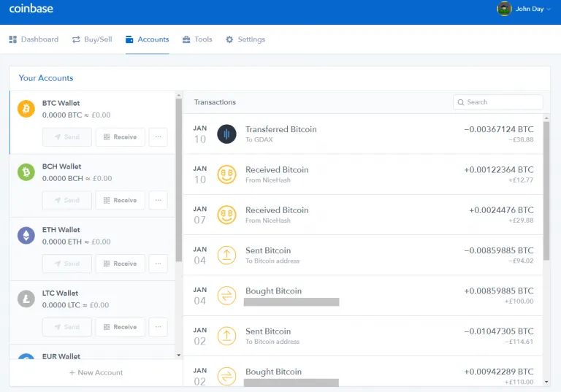This screenshot has width=561, height=392.
Task: Open the Buy/Sell tab
Action: pos(92,39)
